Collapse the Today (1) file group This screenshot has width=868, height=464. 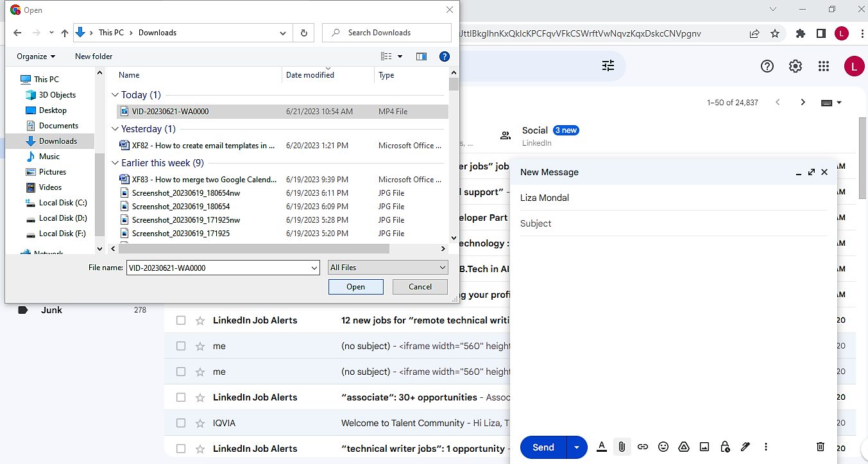tap(115, 95)
